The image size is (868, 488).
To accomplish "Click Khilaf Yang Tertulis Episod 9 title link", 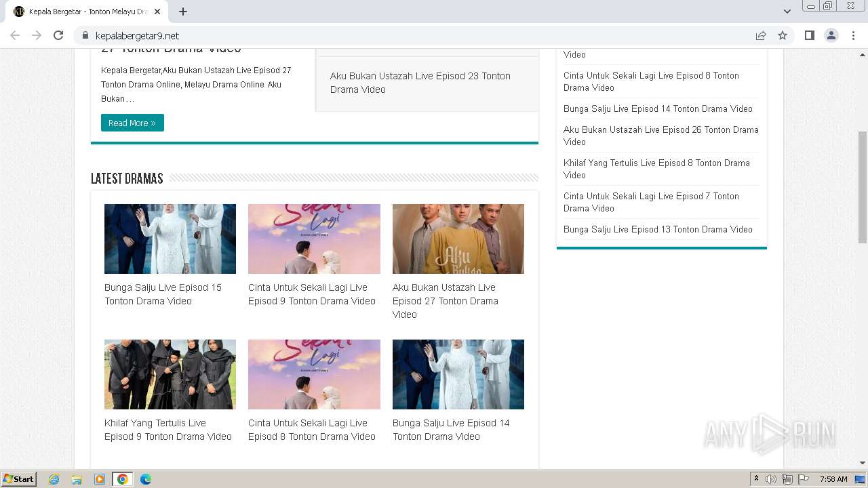I will pyautogui.click(x=168, y=430).
